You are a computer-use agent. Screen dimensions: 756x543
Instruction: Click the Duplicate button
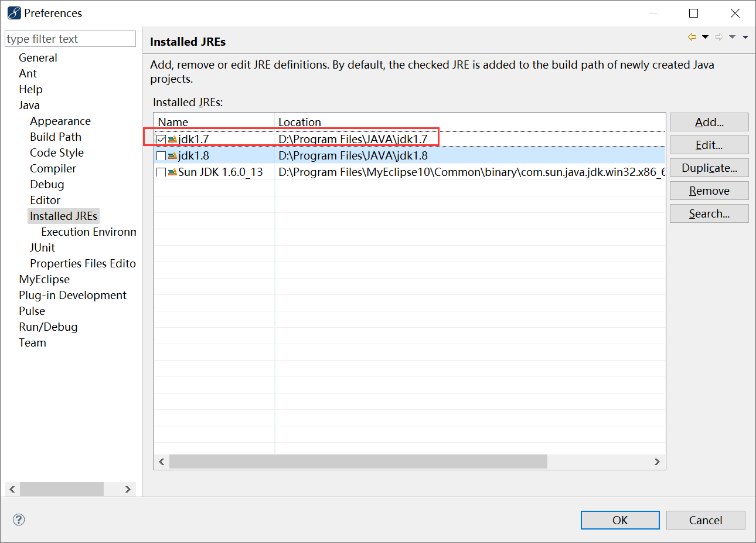(709, 168)
